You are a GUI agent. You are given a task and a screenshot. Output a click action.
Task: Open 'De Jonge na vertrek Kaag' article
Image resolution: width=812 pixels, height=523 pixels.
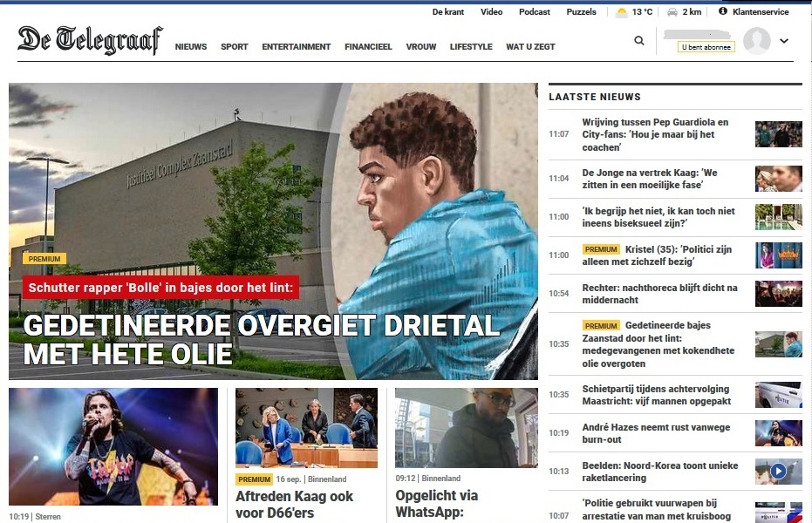pos(650,179)
